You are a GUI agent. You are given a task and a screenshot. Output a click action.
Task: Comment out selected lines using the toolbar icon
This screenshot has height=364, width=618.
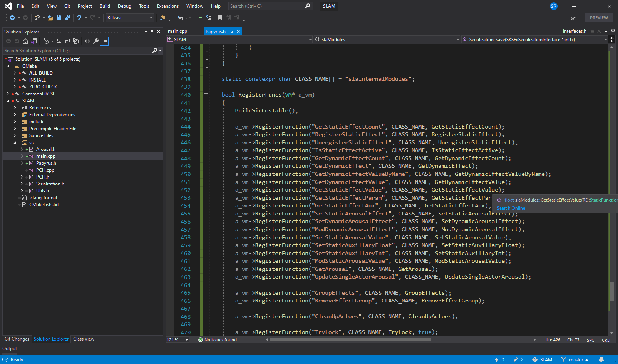200,18
